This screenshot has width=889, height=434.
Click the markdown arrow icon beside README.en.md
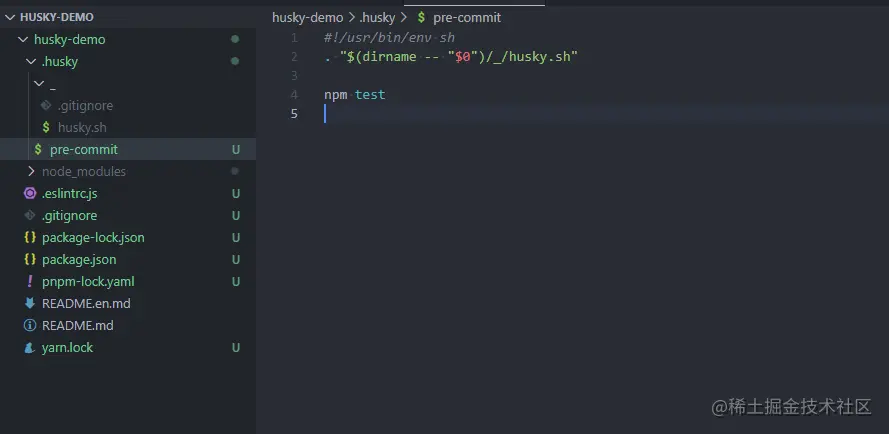[30, 304]
